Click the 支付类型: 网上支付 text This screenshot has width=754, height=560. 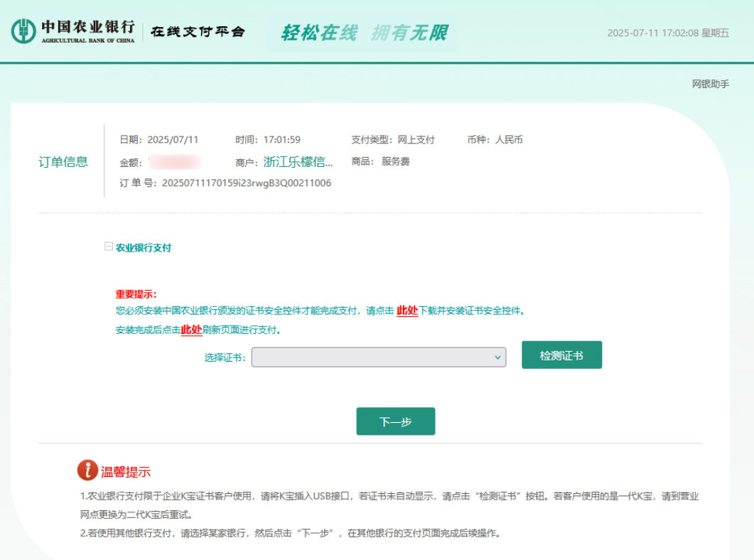coord(393,140)
